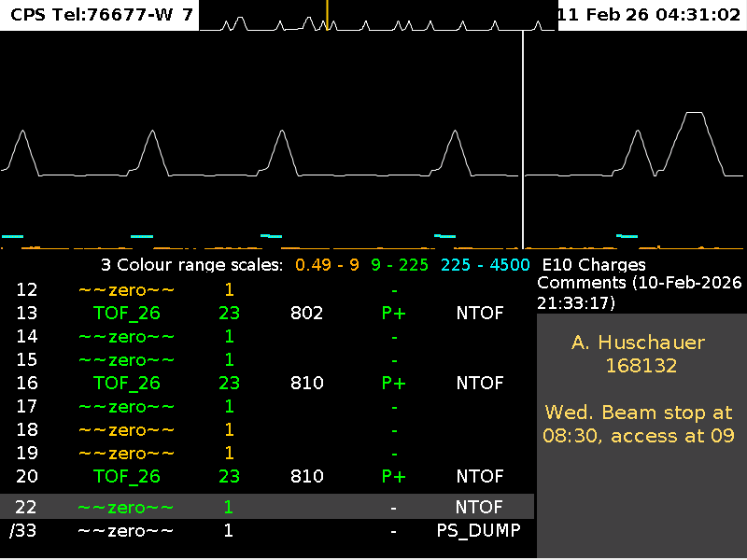The height and width of the screenshot is (560, 747).
Task: Click the PS_DUMP destination label
Action: click(479, 530)
